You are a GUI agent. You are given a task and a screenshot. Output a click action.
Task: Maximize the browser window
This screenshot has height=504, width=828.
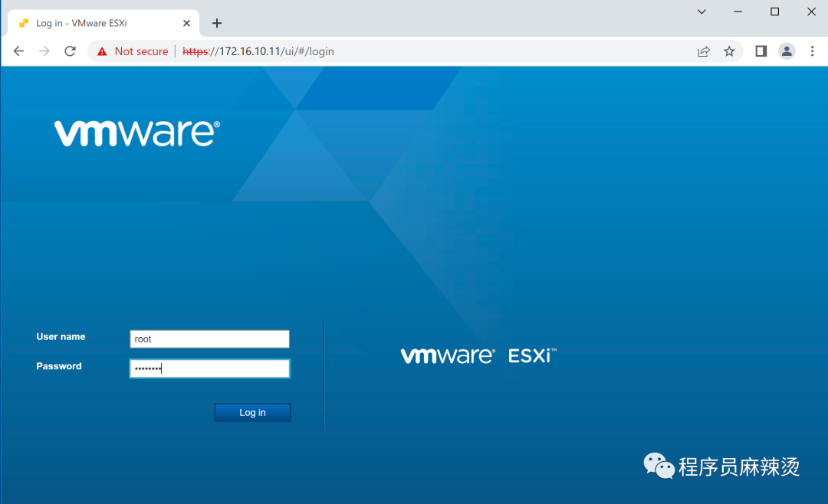(774, 11)
